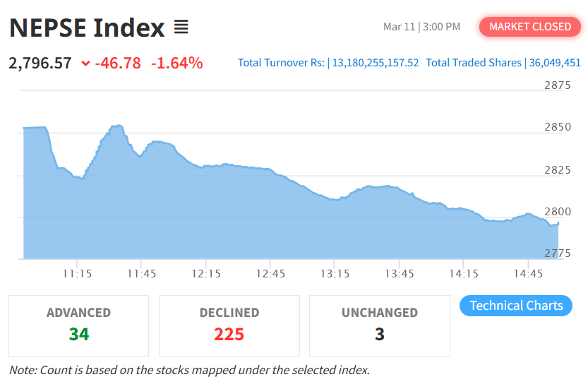588x384 pixels.
Task: Open the Advanced stocks count card
Action: point(78,325)
